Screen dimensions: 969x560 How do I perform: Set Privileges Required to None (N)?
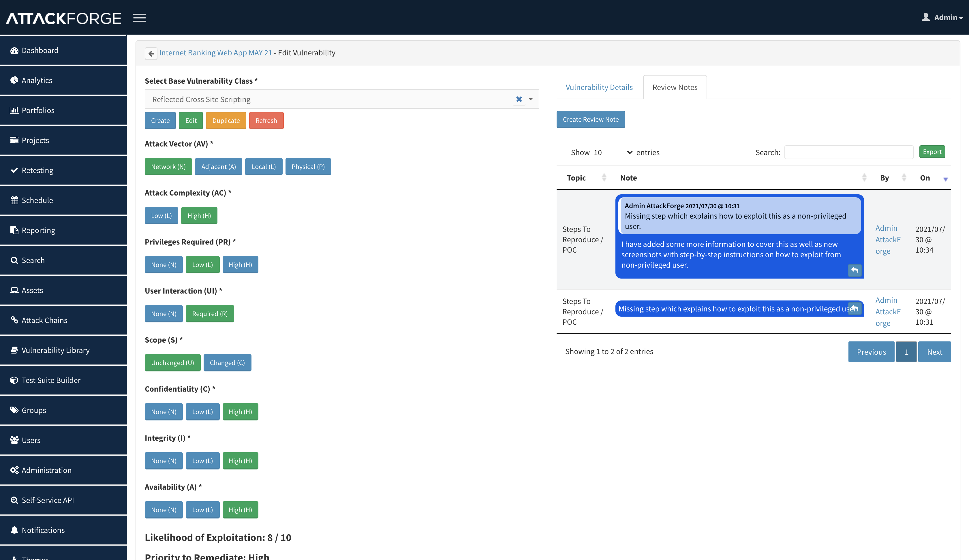coord(164,265)
